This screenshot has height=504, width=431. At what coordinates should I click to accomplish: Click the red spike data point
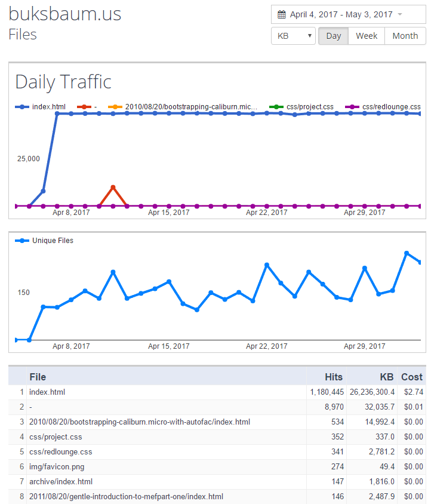pyautogui.click(x=113, y=188)
